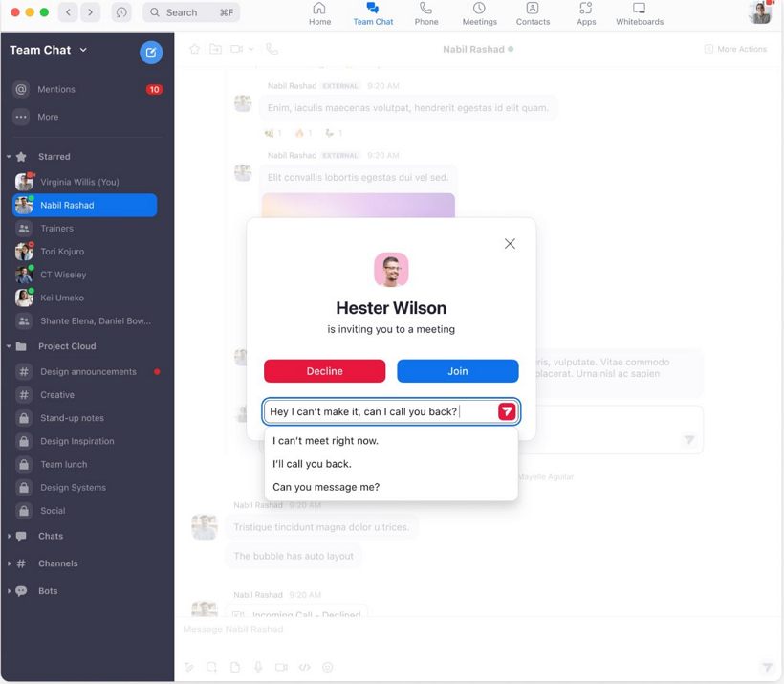Go back in navigation history
784x684 pixels.
68,12
